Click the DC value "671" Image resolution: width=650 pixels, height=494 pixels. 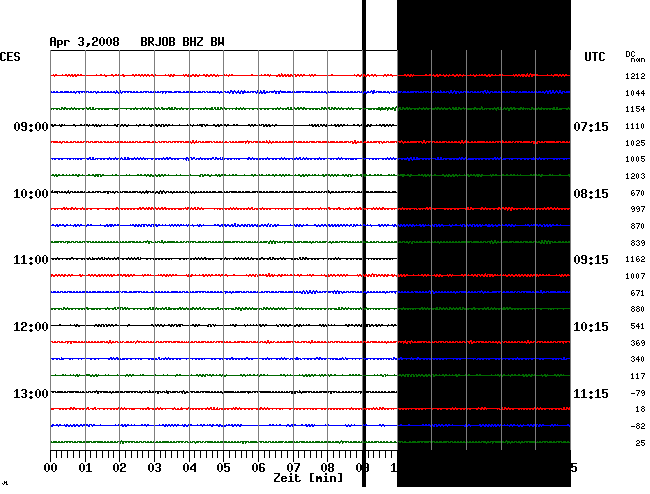click(638, 293)
